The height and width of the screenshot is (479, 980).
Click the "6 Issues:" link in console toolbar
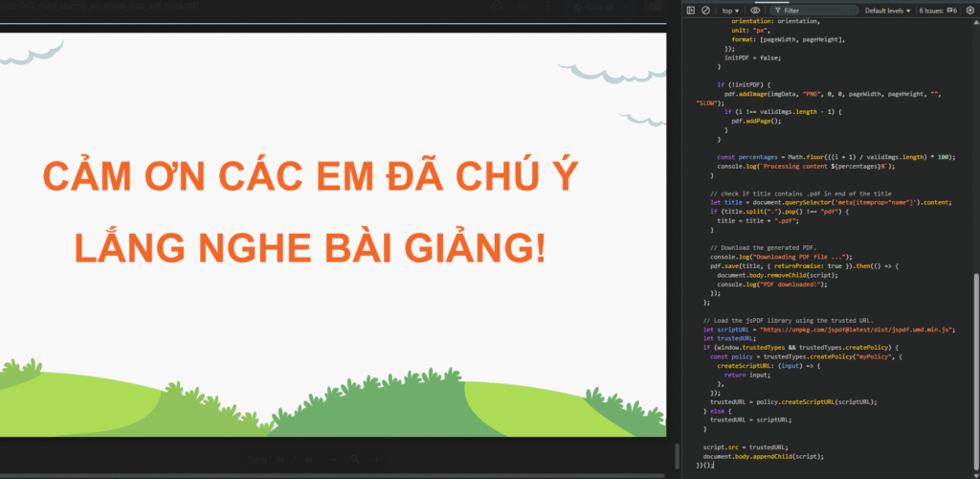[932, 11]
